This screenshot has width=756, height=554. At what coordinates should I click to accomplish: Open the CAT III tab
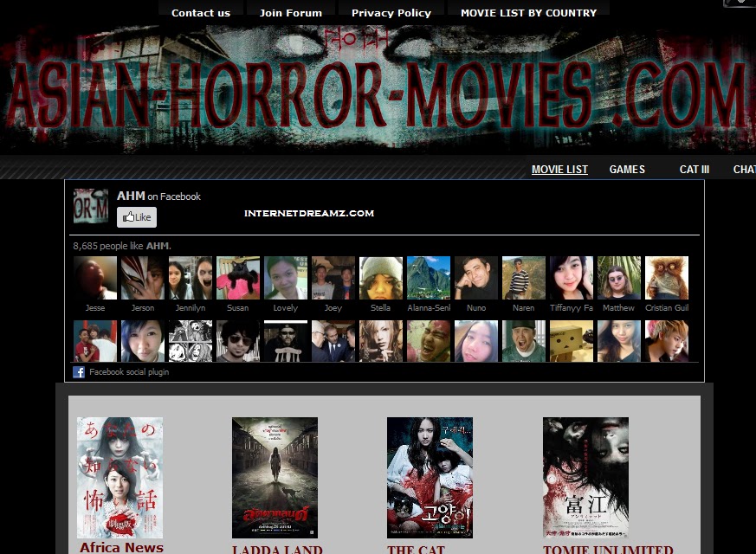point(694,170)
